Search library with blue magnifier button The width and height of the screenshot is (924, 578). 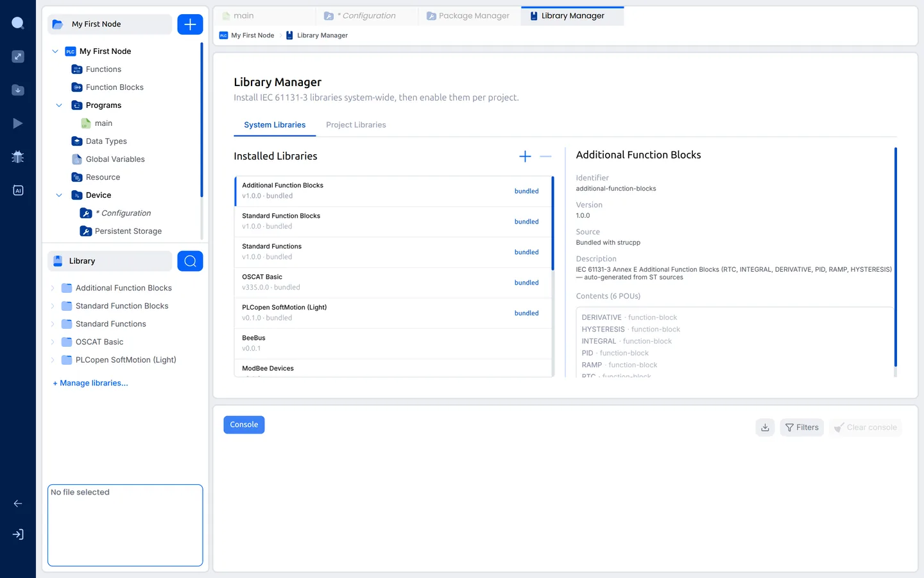coord(190,261)
